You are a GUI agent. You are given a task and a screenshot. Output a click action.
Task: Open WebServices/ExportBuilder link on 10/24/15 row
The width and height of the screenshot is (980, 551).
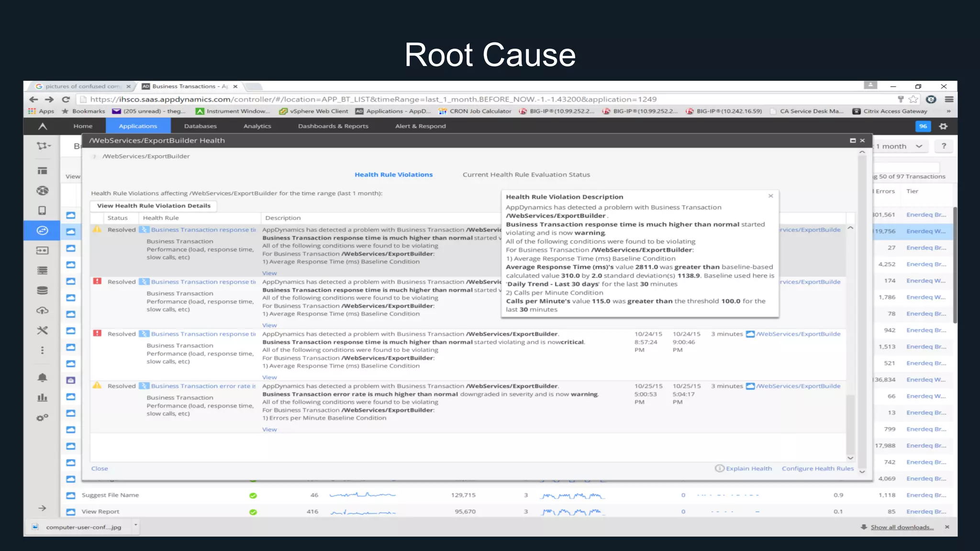[x=798, y=334]
